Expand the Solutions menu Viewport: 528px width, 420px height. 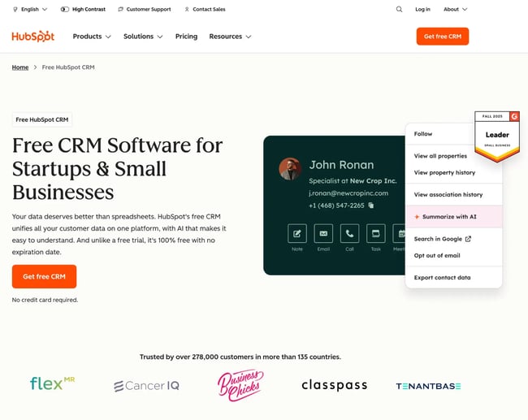coord(143,37)
